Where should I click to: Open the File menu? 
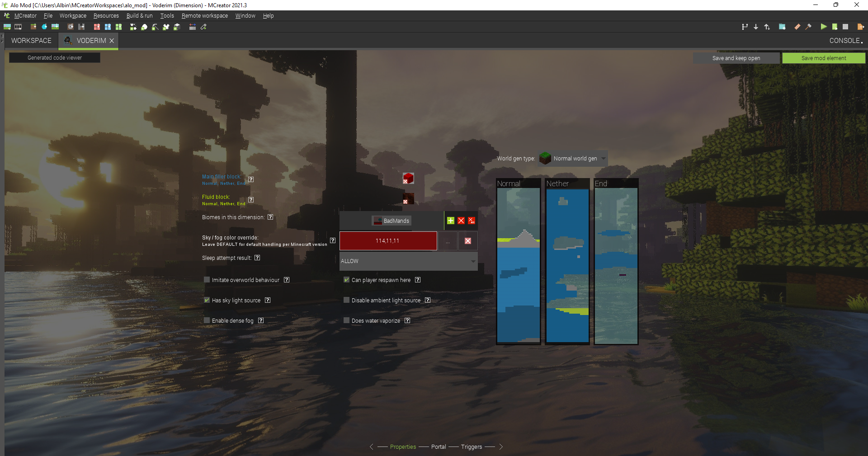click(x=48, y=16)
